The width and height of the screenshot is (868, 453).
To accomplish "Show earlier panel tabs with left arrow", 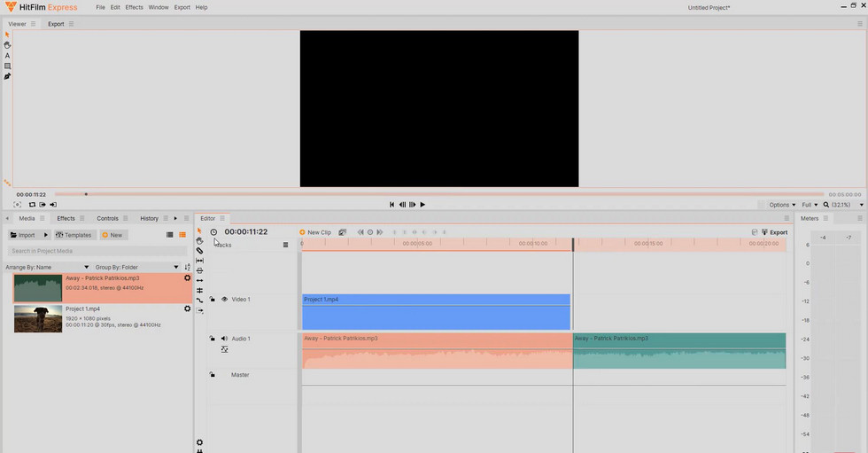I will (x=7, y=218).
